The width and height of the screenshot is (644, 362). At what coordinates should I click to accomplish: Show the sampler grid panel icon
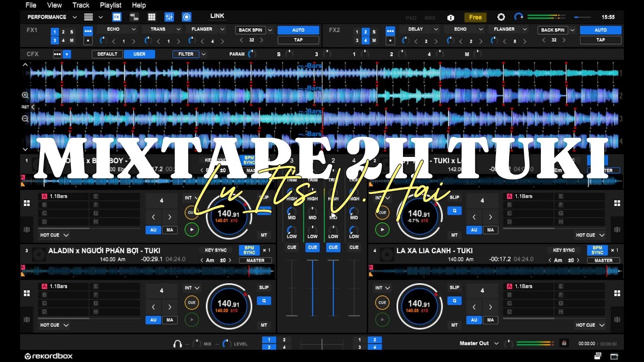(152, 17)
